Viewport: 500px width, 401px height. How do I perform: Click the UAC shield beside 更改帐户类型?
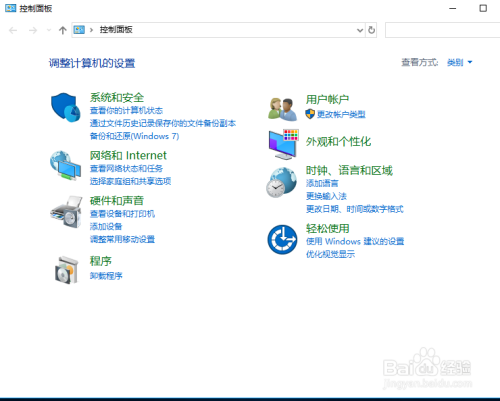point(310,114)
